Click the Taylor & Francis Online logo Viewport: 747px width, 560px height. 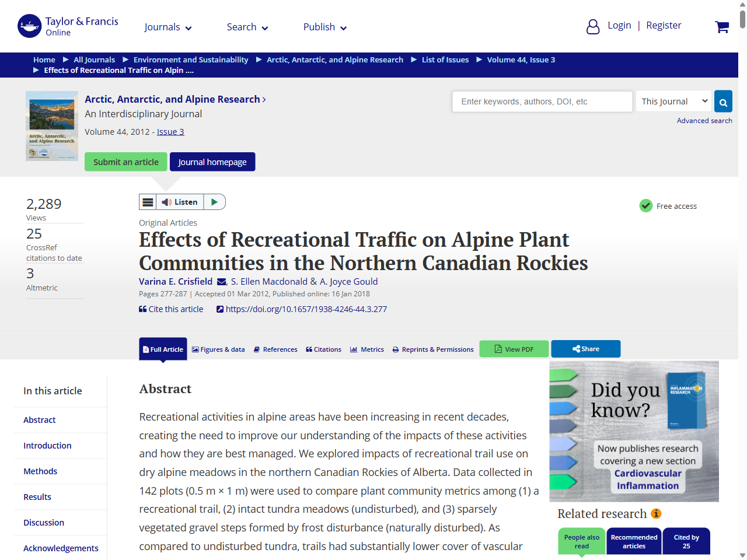pyautogui.click(x=67, y=26)
